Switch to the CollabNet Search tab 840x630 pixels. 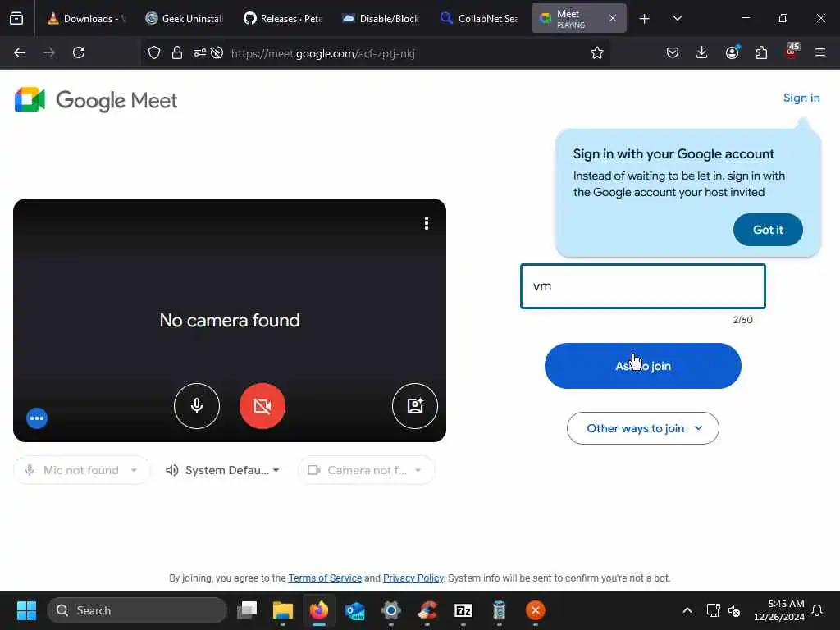(479, 18)
